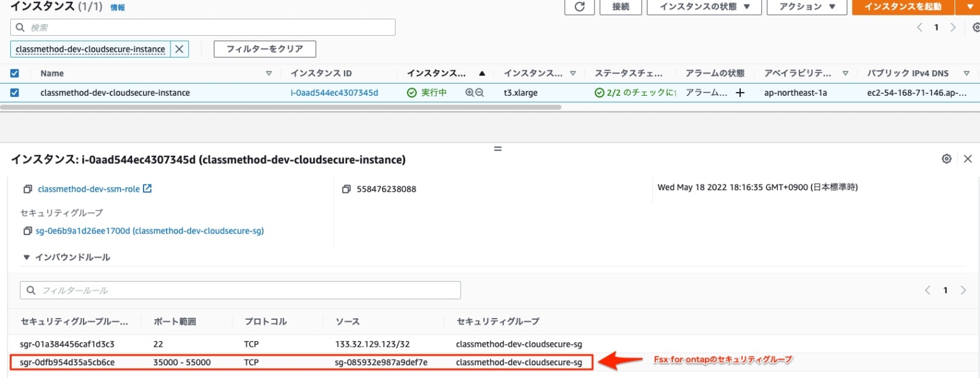Open the detail panel preferences gear icon
The width and height of the screenshot is (980, 378).
coord(946,159)
